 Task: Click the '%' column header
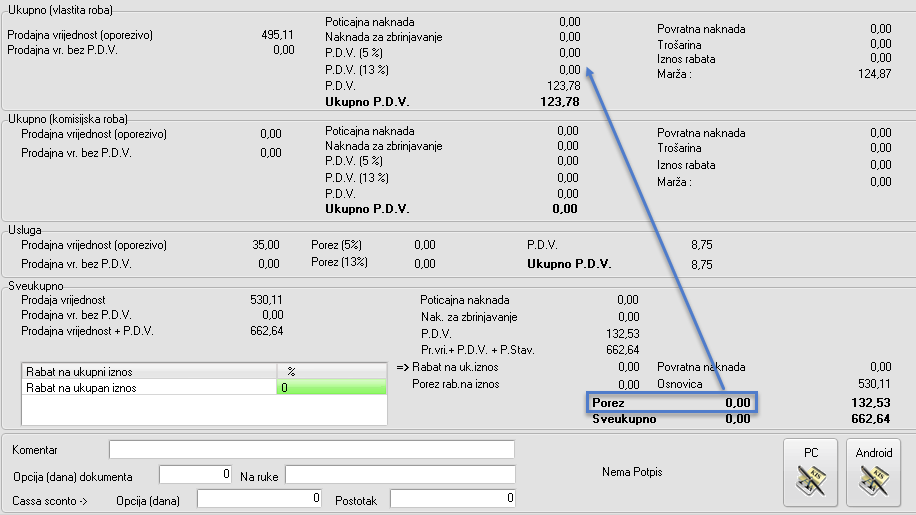coord(331,371)
